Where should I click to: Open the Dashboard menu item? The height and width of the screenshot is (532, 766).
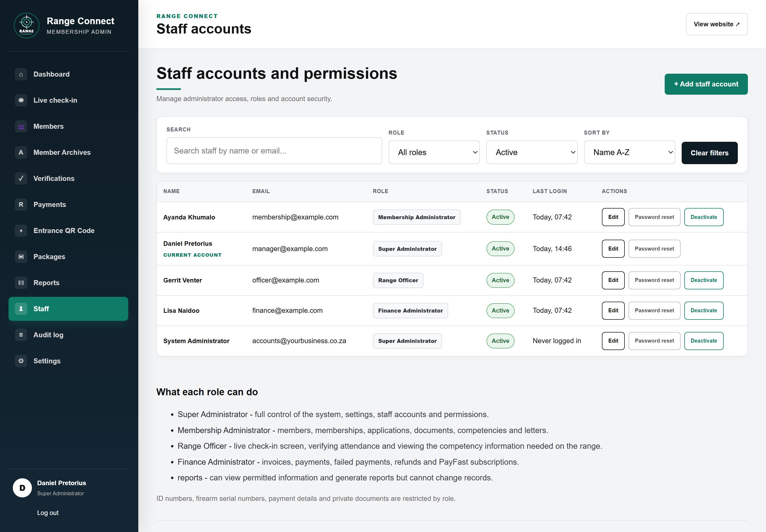coord(68,74)
